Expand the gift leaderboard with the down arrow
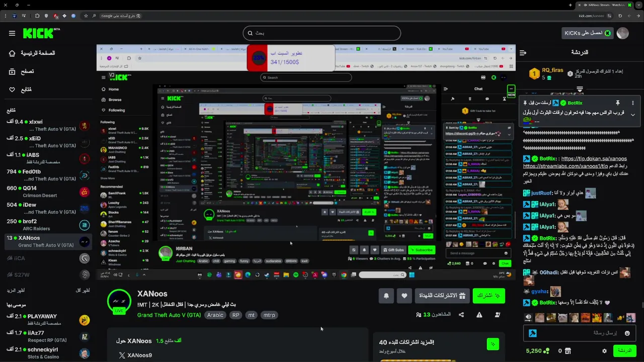Viewport: 644px width, 362px height. (580, 89)
